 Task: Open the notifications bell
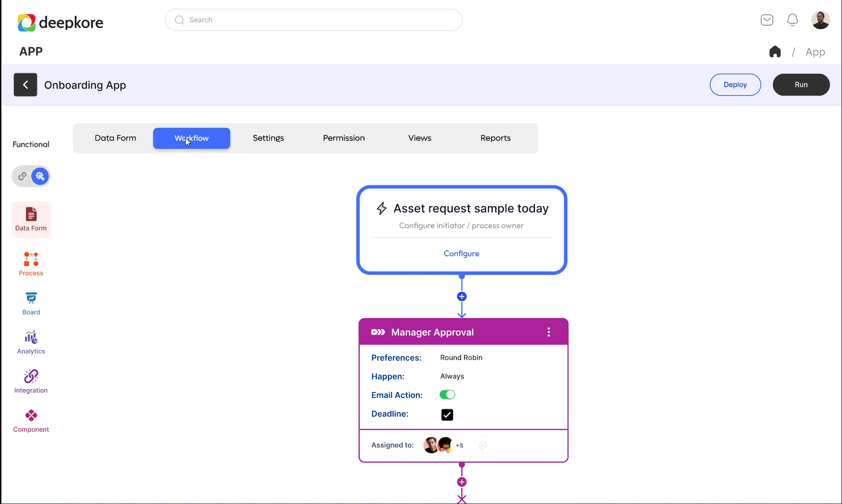pyautogui.click(x=793, y=20)
